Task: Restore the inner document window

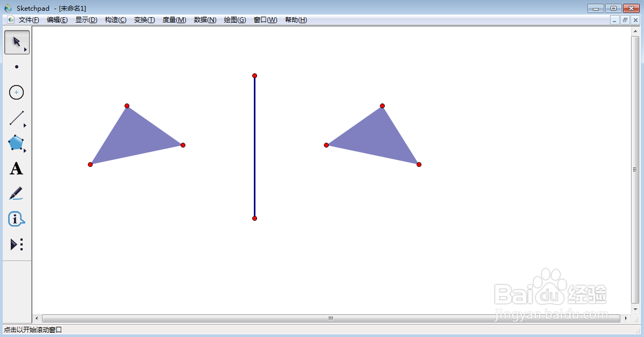Action: point(625,20)
